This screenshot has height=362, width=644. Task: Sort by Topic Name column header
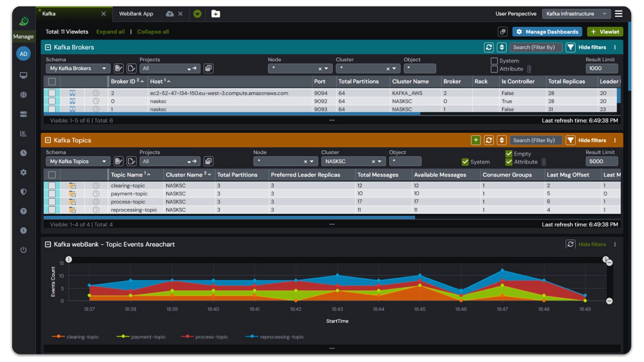127,175
